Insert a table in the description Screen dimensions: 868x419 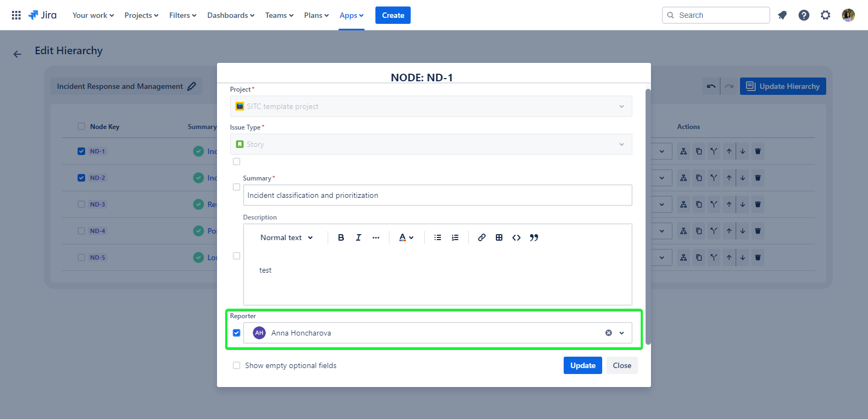499,237
